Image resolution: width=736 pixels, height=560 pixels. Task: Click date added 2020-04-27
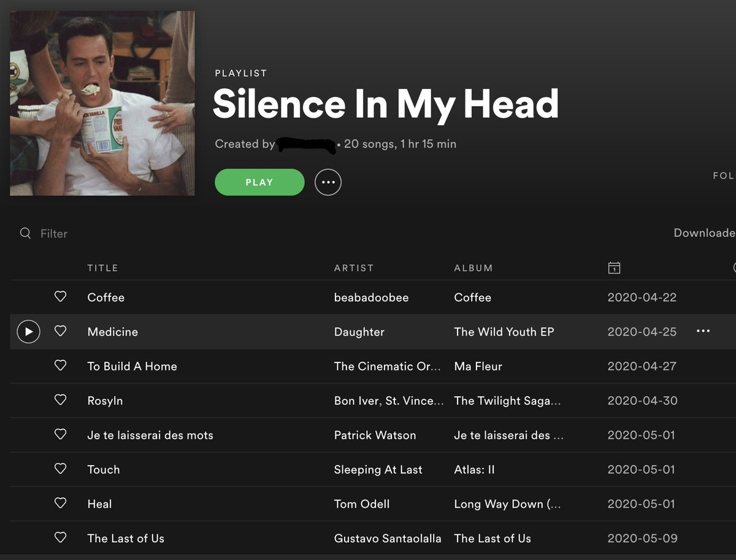(642, 366)
